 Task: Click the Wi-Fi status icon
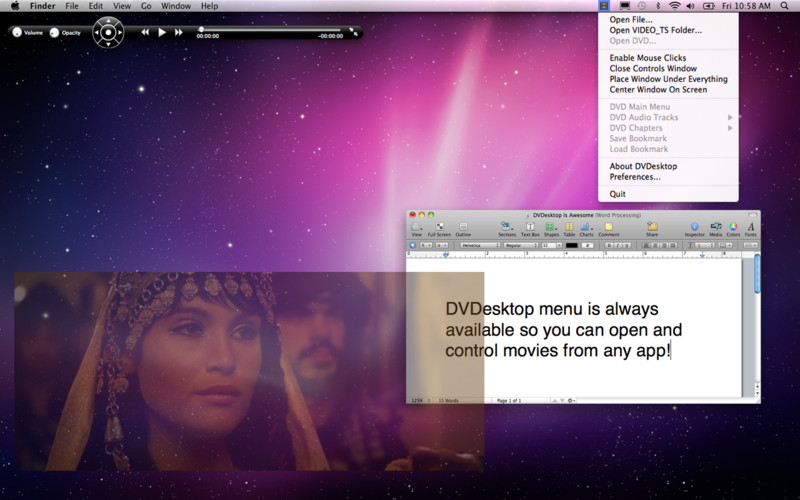pos(674,6)
